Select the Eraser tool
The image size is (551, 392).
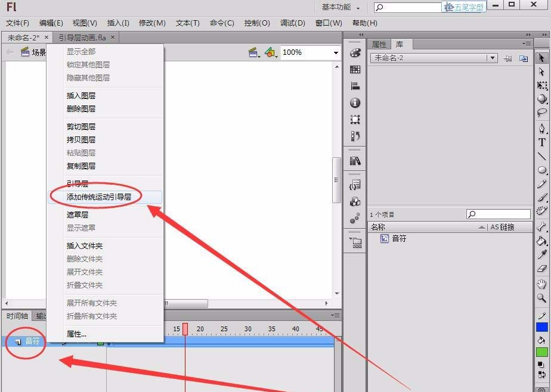click(x=541, y=269)
